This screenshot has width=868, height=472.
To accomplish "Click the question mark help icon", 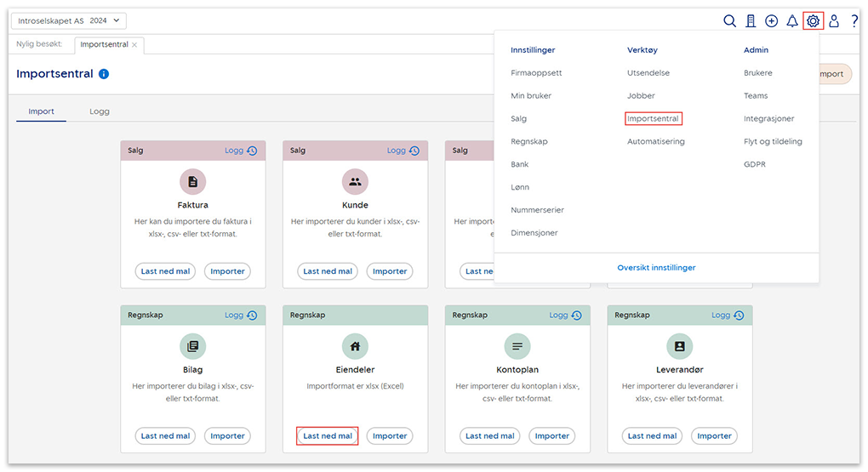I will [x=854, y=21].
